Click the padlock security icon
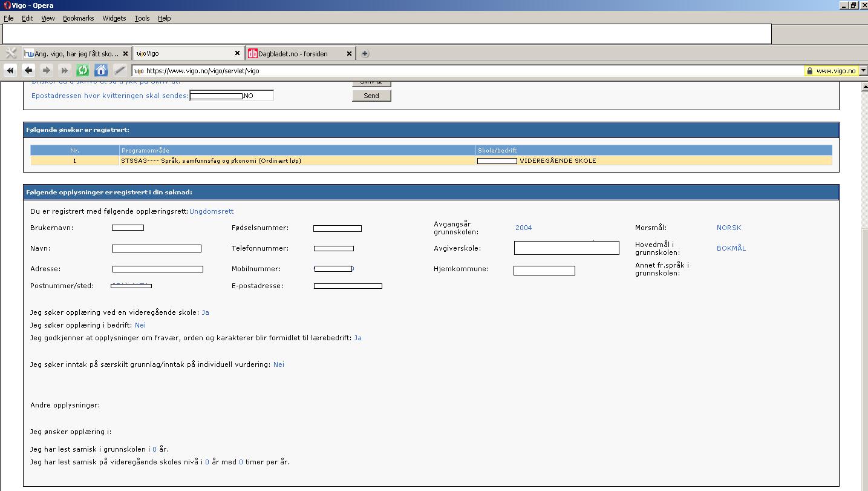Viewport: 868px width, 491px height. tap(809, 71)
